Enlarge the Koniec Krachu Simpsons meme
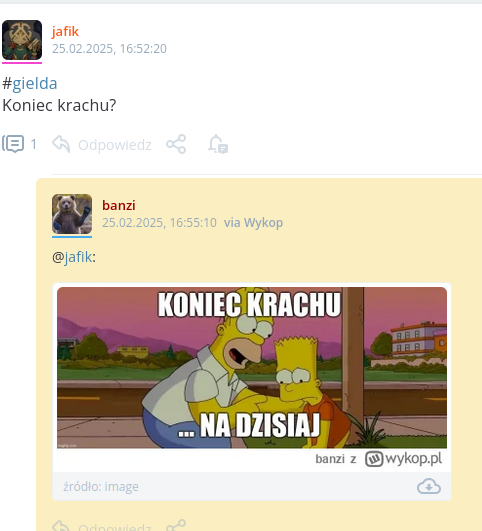482x531 pixels. (x=252, y=368)
